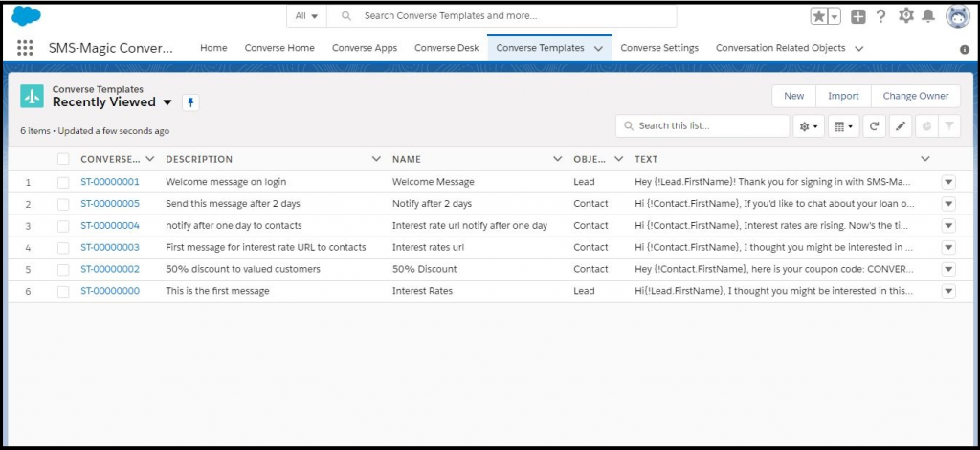Click the Filters funnel icon
Screen dimensions: 980x450
pyautogui.click(x=949, y=126)
